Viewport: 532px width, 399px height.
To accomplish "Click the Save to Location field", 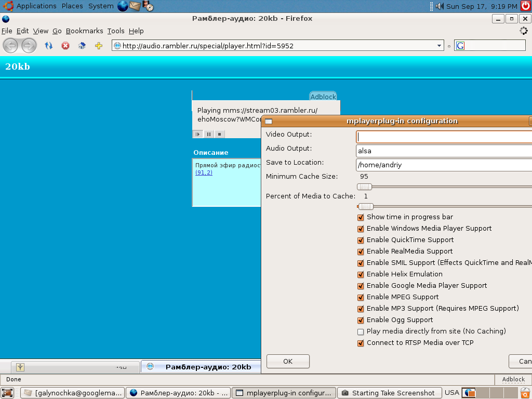I will (x=444, y=165).
